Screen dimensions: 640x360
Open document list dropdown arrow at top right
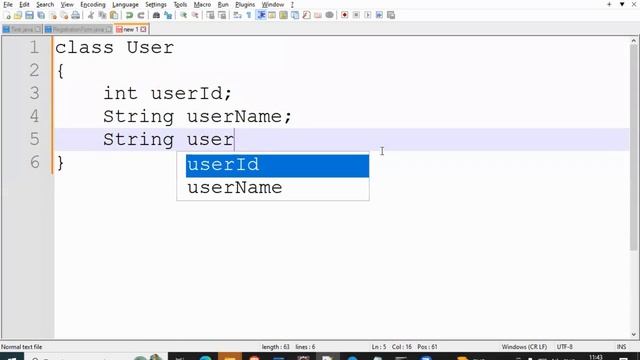click(622, 4)
